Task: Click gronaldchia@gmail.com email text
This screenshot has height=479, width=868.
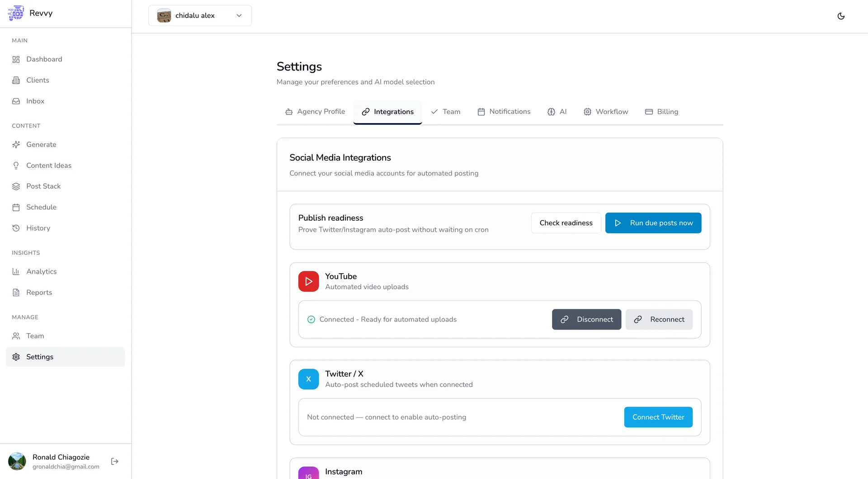Action: pos(66,467)
